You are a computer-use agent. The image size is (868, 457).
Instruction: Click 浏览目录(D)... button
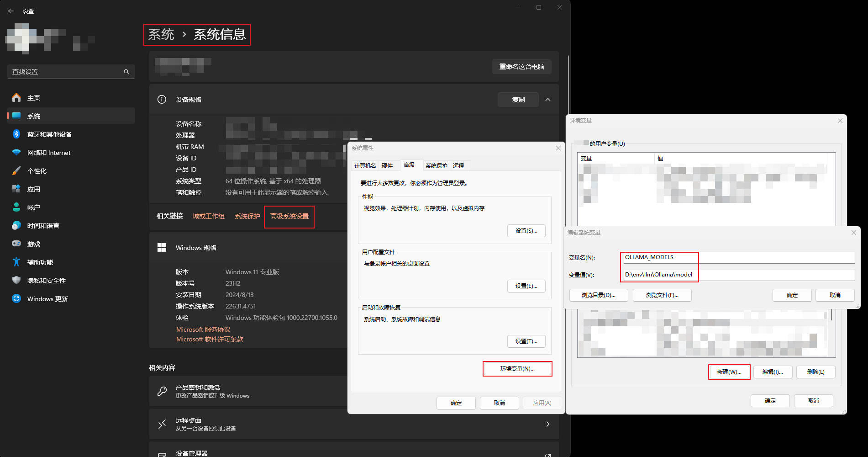[x=598, y=295]
